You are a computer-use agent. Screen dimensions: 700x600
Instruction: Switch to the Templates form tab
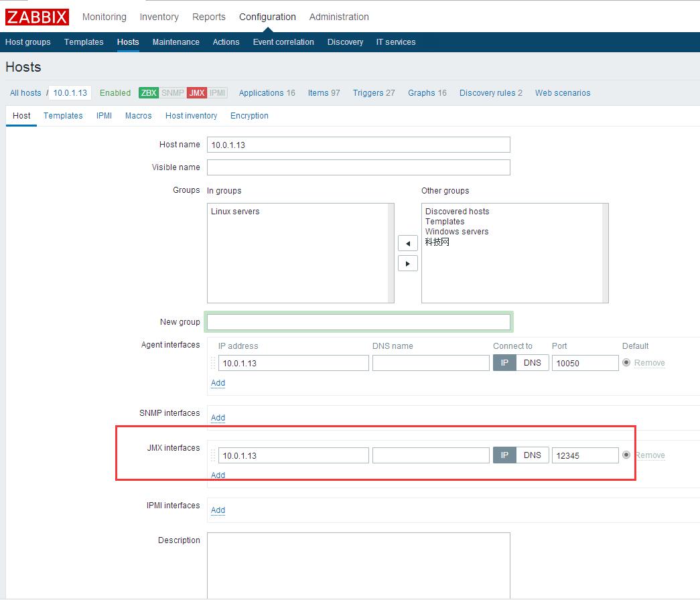click(x=63, y=116)
